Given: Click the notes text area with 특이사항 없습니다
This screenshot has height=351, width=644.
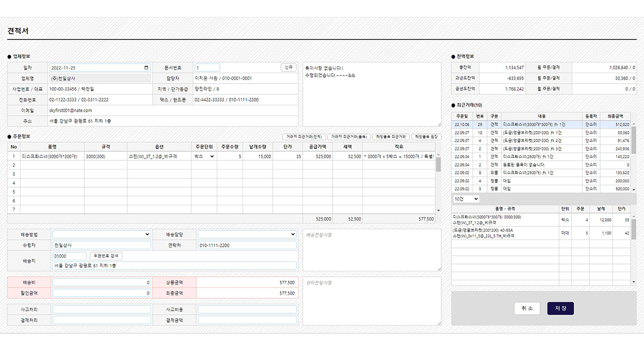Looking at the screenshot, I should tap(372, 94).
